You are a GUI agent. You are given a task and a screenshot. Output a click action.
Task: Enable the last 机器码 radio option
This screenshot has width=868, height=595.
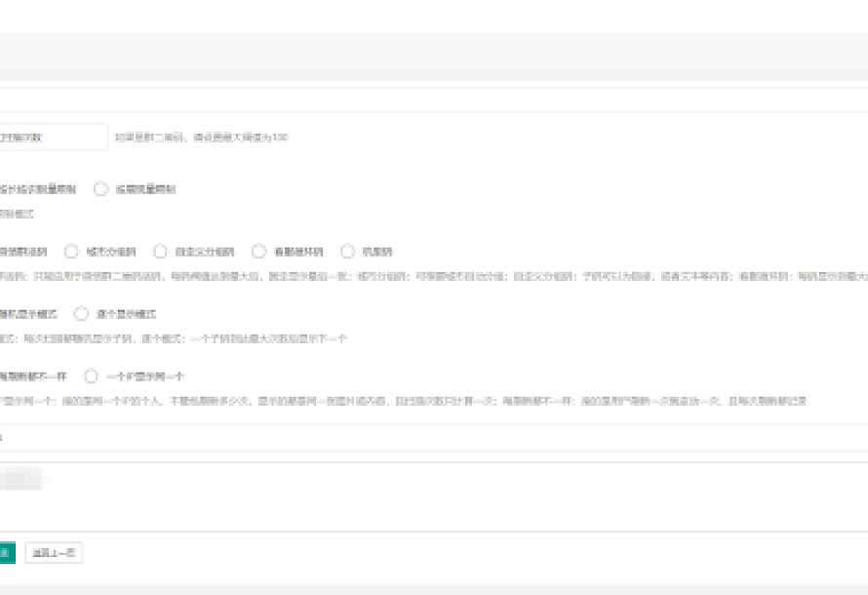(x=347, y=251)
